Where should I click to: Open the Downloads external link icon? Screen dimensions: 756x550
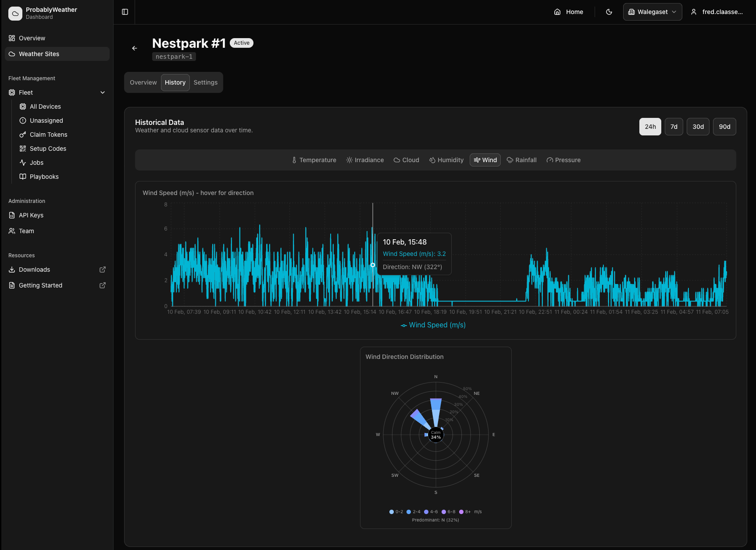pyautogui.click(x=103, y=270)
